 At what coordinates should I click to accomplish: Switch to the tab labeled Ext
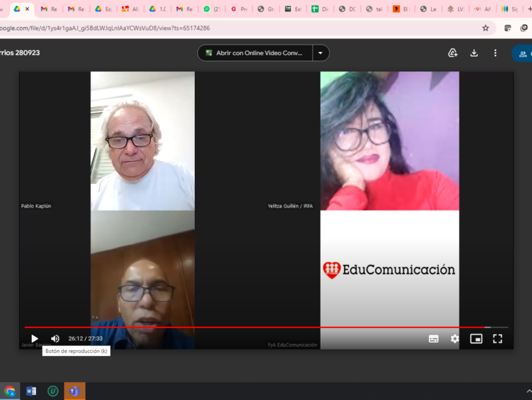click(293, 9)
